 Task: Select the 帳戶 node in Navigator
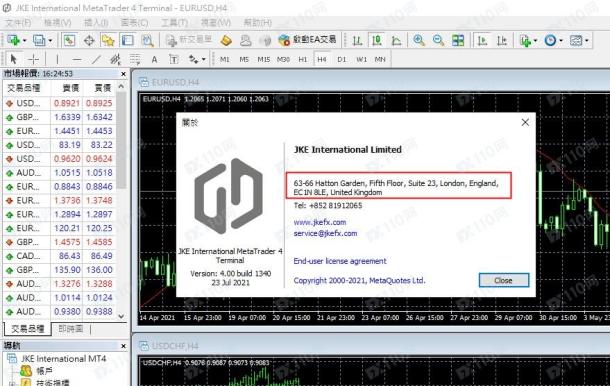tap(44, 371)
